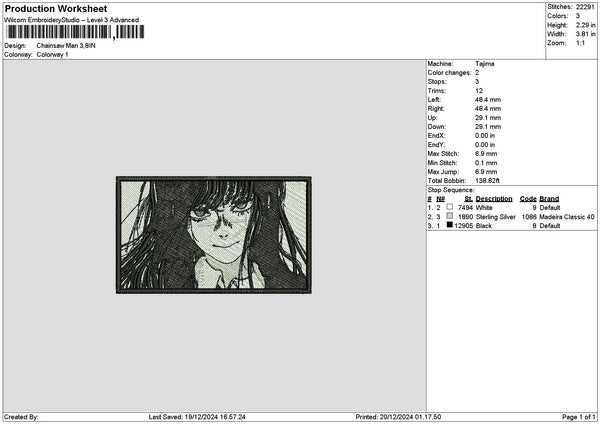Click the 'Printed: 20/12/2024' footer text
Screen dimensions: 600x424
tap(398, 417)
